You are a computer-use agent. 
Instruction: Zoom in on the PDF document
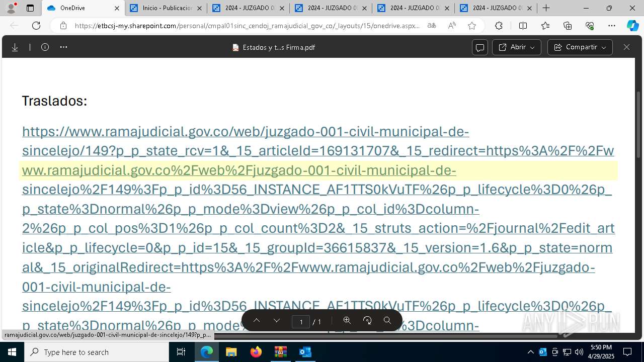click(x=347, y=321)
